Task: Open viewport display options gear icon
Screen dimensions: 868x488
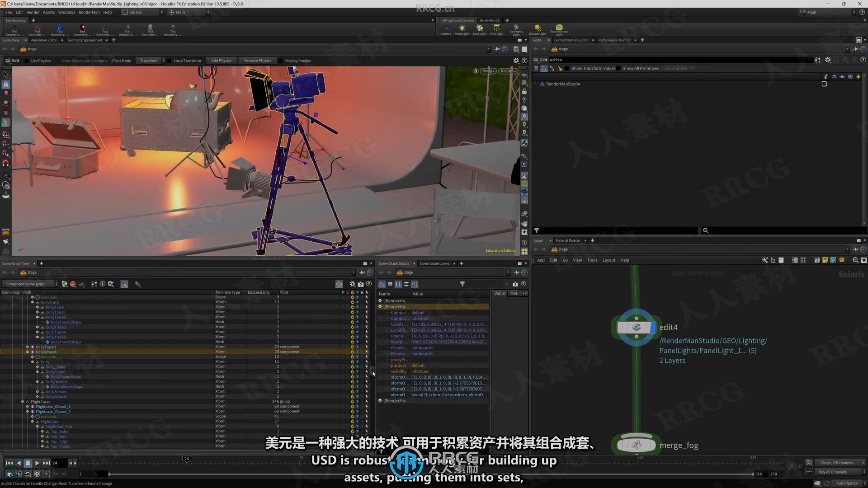Action: (516, 61)
